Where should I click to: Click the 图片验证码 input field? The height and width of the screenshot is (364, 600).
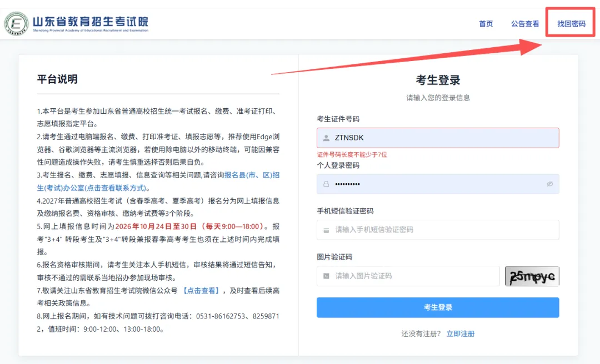tap(408, 276)
